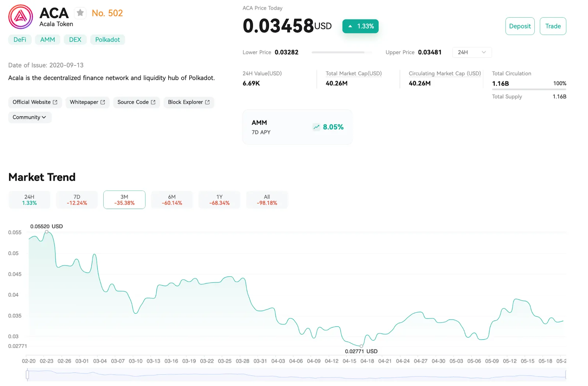Screen dimensions: 588x386
Task: Click the Deposit button
Action: tap(520, 26)
